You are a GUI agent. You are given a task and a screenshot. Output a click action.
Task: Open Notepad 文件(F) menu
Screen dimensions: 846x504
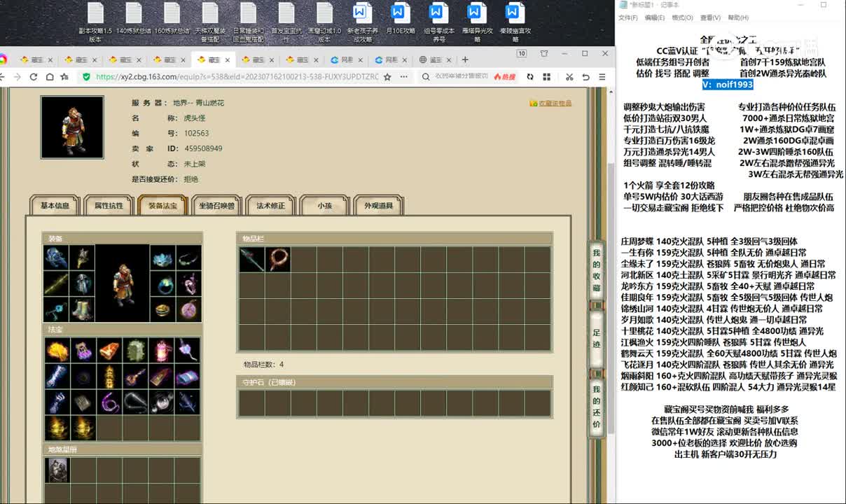[x=627, y=17]
